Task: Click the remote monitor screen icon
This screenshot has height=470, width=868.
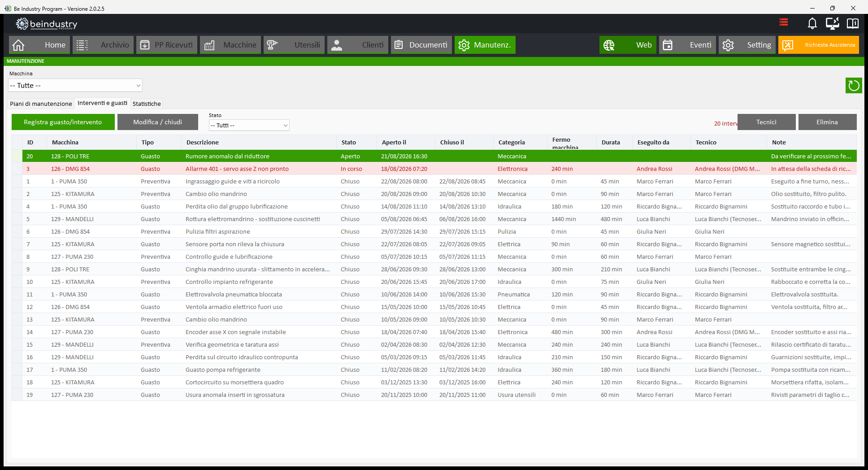Action: click(833, 23)
